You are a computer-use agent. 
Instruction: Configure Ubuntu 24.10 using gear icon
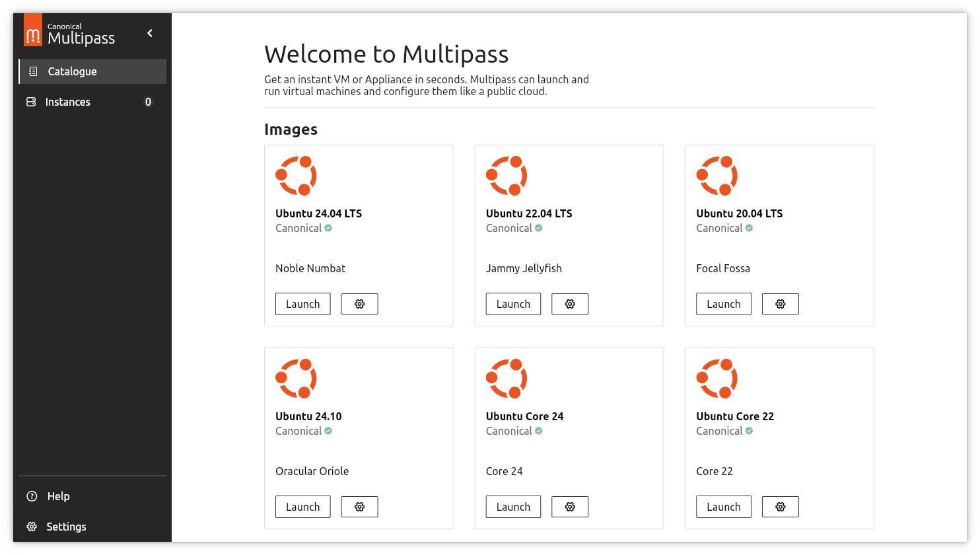359,507
